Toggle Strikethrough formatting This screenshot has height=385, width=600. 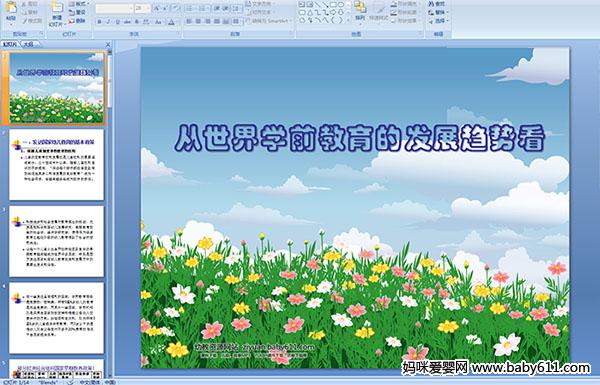coord(127,22)
